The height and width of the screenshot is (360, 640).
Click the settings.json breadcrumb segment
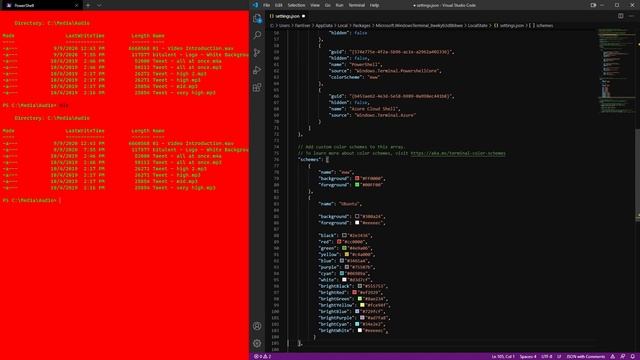tap(509, 25)
